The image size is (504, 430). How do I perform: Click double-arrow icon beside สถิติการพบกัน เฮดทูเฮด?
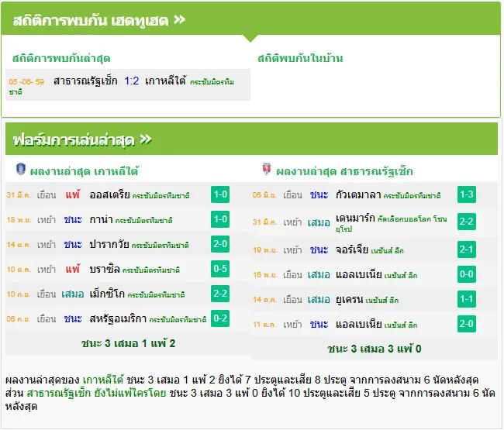pyautogui.click(x=180, y=20)
